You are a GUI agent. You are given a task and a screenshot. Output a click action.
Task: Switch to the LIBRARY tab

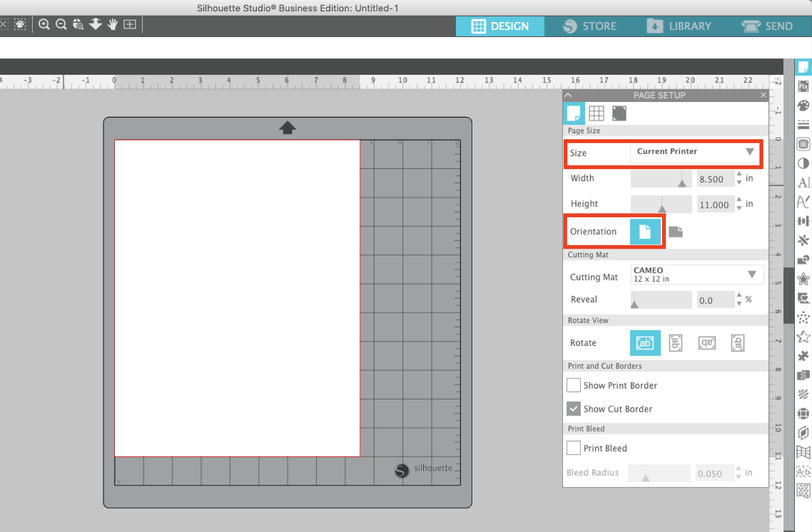(680, 26)
